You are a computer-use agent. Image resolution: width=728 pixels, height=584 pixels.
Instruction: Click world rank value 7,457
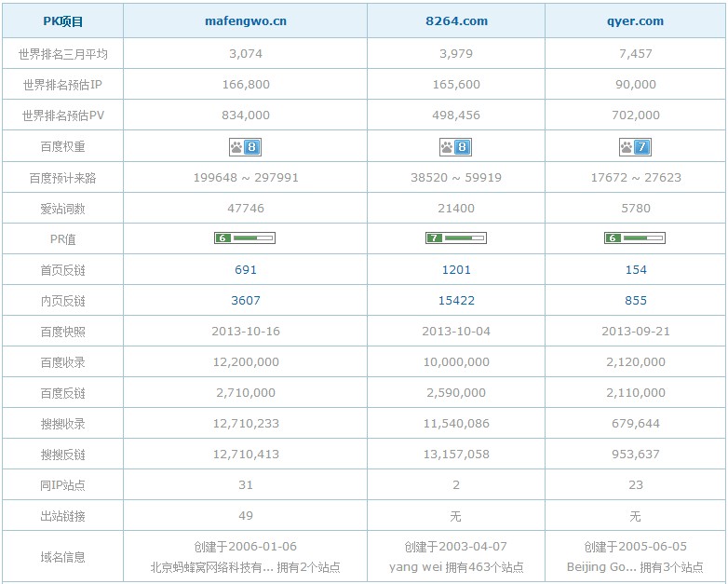[x=636, y=53]
